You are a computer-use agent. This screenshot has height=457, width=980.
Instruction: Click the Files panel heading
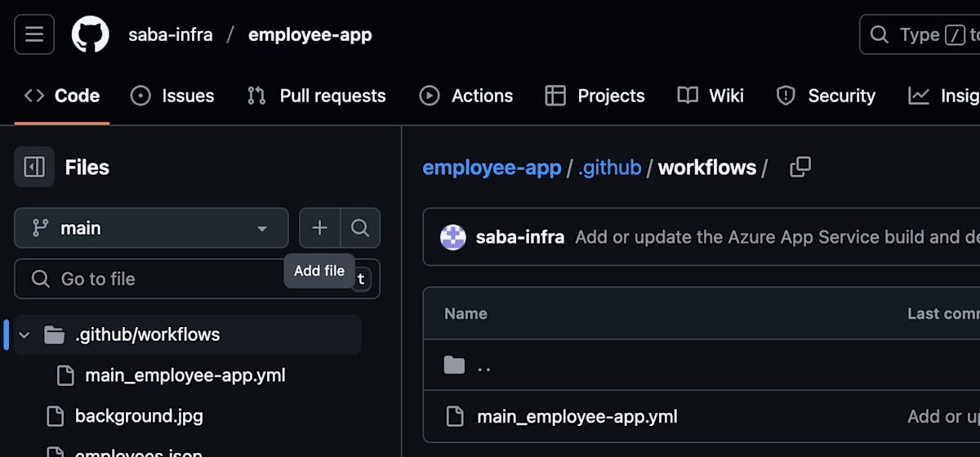pos(87,167)
